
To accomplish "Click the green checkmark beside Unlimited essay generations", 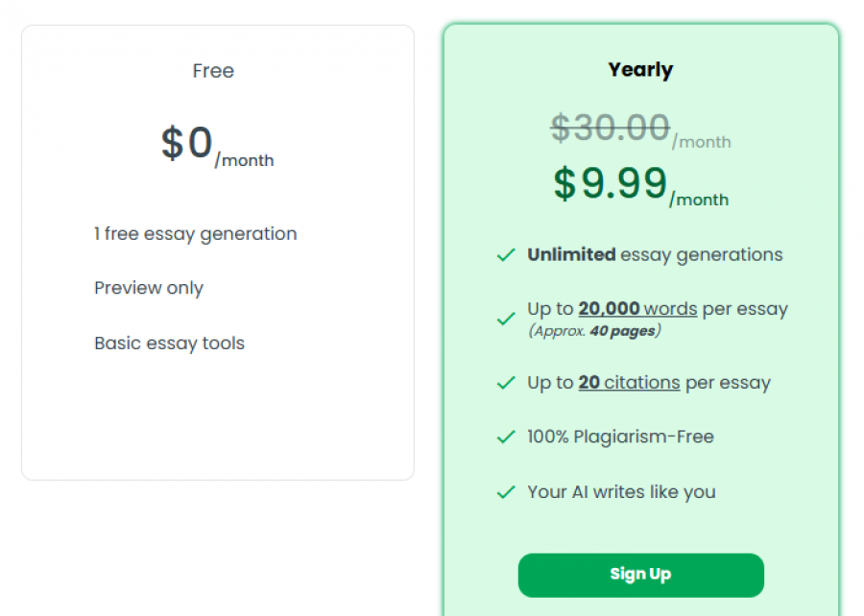I will point(506,255).
